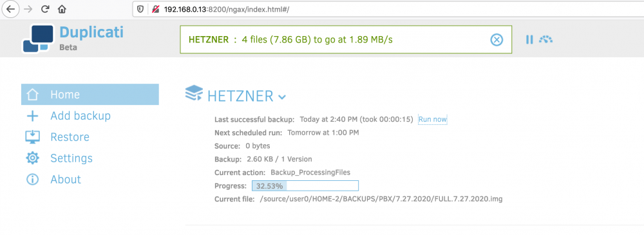
Task: Click the Duplicati title text
Action: point(91,32)
